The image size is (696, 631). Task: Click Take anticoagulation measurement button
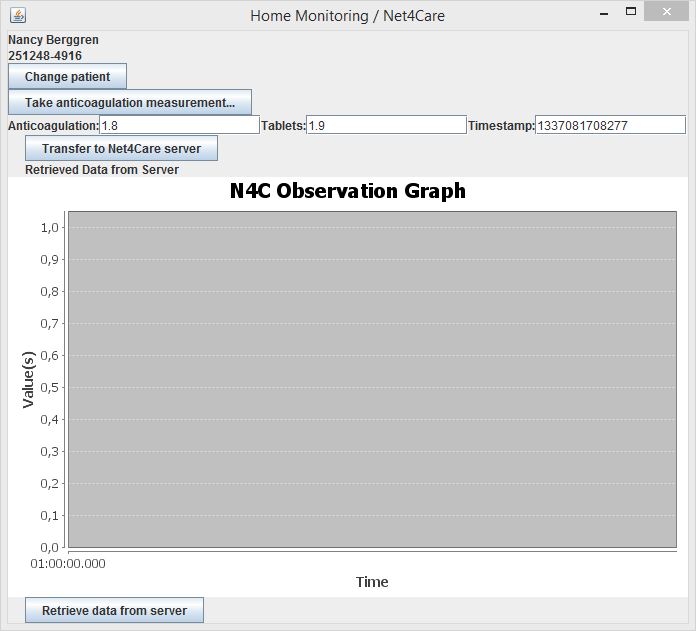130,103
